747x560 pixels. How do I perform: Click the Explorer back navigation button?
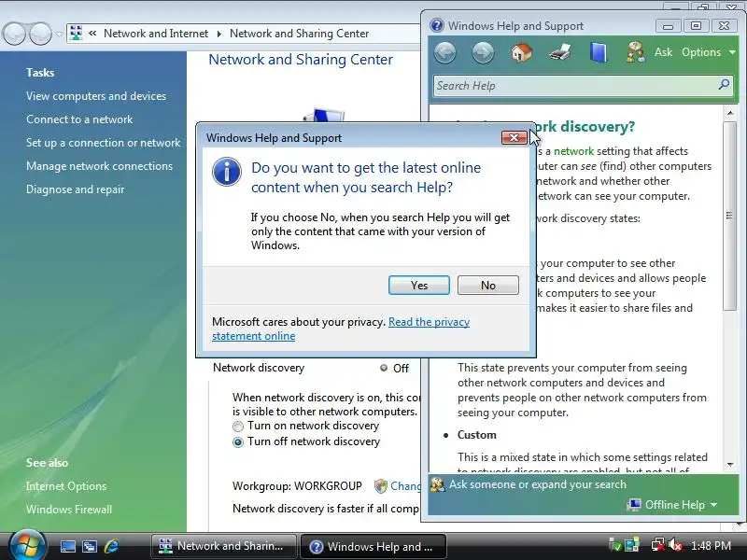click(14, 34)
